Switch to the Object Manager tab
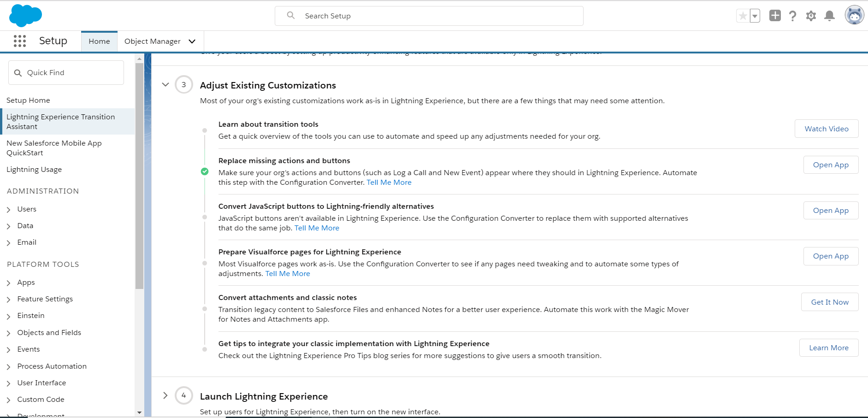The width and height of the screenshot is (868, 418). click(153, 41)
